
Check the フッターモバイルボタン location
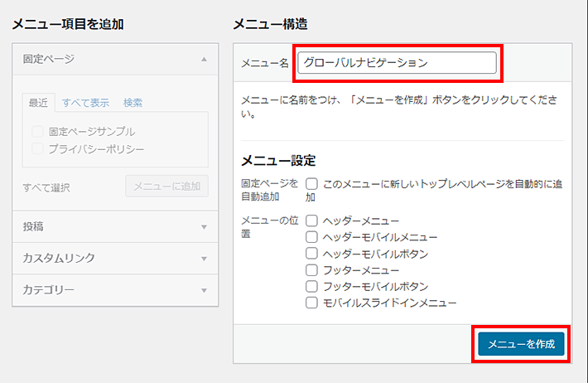pos(311,286)
